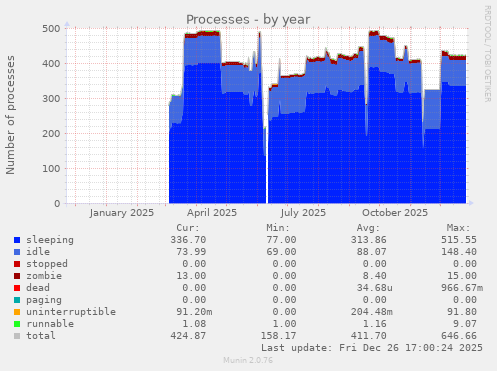The width and height of the screenshot is (497, 371).
Task: Click the dead legend color swatch
Action: pyautogui.click(x=17, y=288)
